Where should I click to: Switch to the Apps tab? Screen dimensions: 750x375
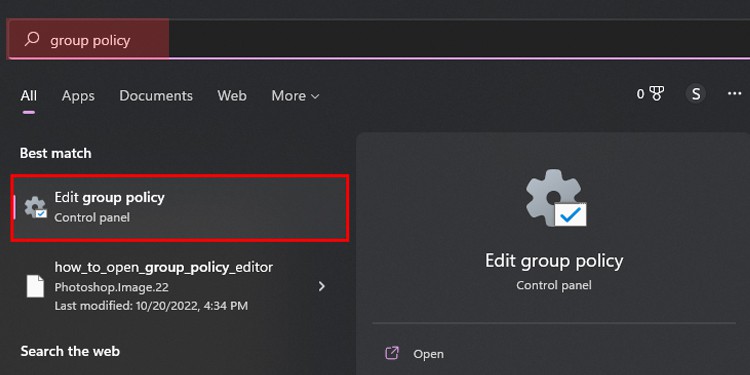78,96
